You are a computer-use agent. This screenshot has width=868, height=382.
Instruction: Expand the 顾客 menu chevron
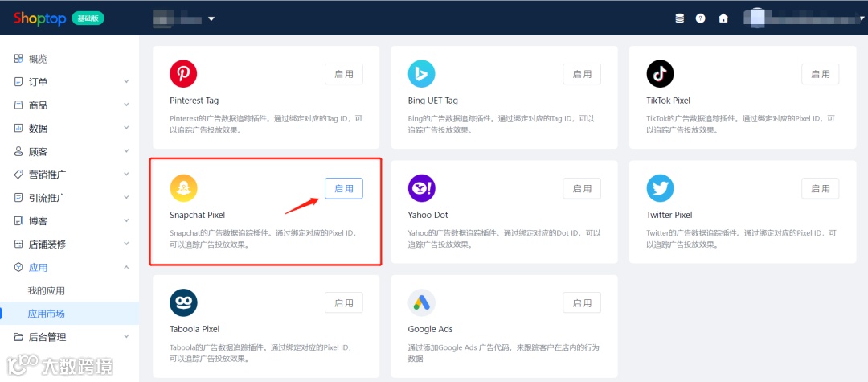tap(126, 151)
